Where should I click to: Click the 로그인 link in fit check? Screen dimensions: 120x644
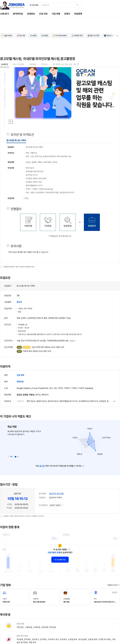click(42, 466)
